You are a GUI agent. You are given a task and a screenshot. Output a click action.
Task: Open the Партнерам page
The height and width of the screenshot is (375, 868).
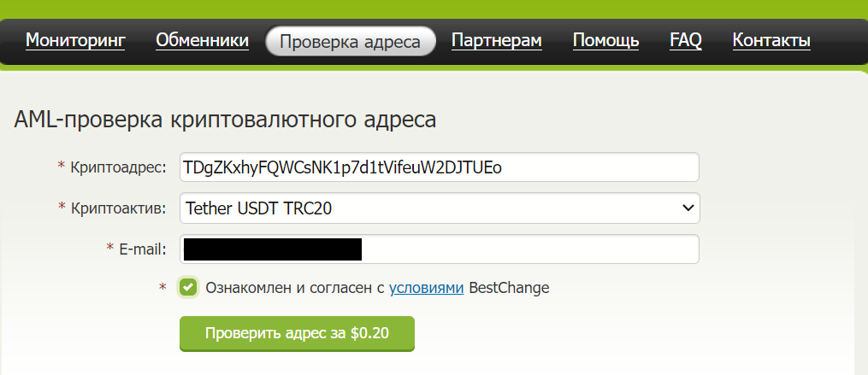[497, 41]
